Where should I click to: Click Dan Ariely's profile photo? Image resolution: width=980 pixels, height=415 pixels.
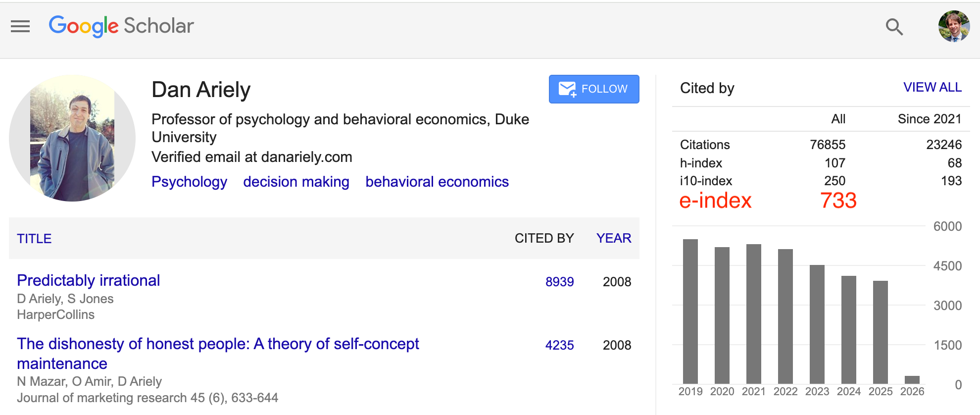click(x=72, y=138)
